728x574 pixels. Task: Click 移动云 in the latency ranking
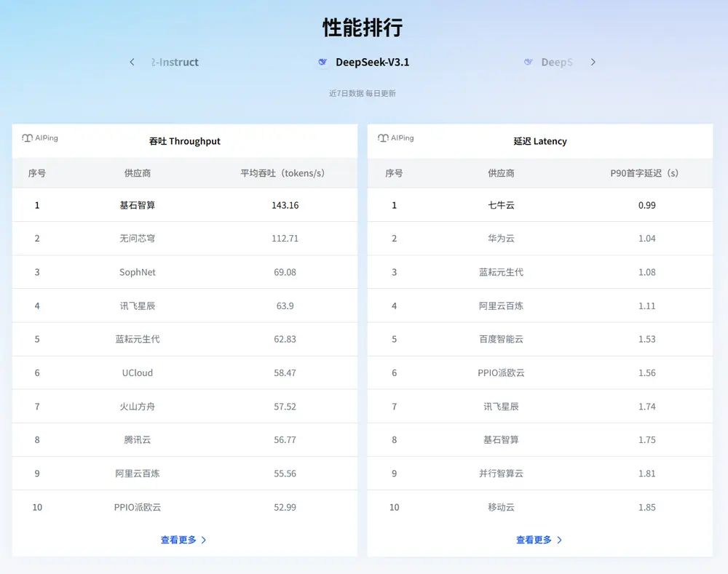[501, 507]
